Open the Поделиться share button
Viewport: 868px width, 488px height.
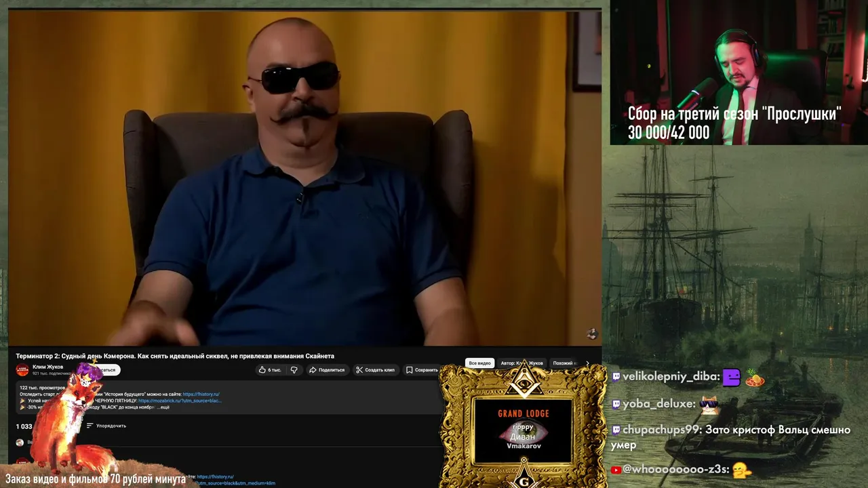[327, 370]
